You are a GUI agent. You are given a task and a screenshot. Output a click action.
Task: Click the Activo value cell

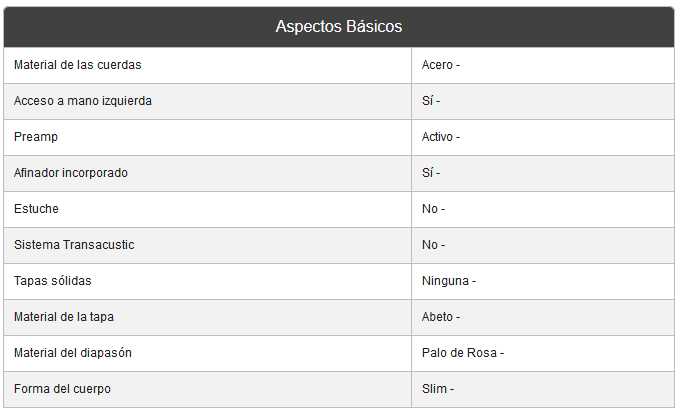(x=440, y=137)
